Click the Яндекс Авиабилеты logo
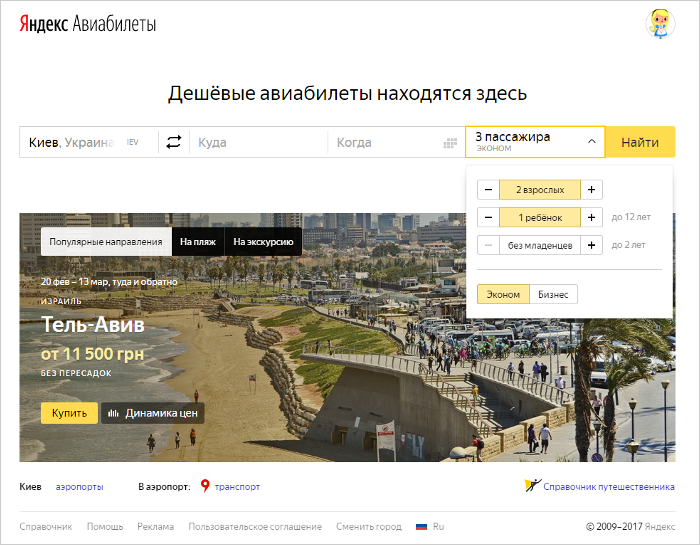This screenshot has width=700, height=545. [88, 24]
